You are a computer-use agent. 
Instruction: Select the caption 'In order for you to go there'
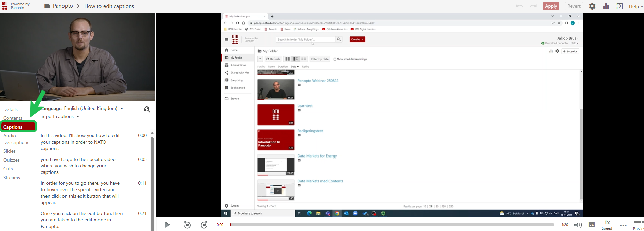[80, 193]
